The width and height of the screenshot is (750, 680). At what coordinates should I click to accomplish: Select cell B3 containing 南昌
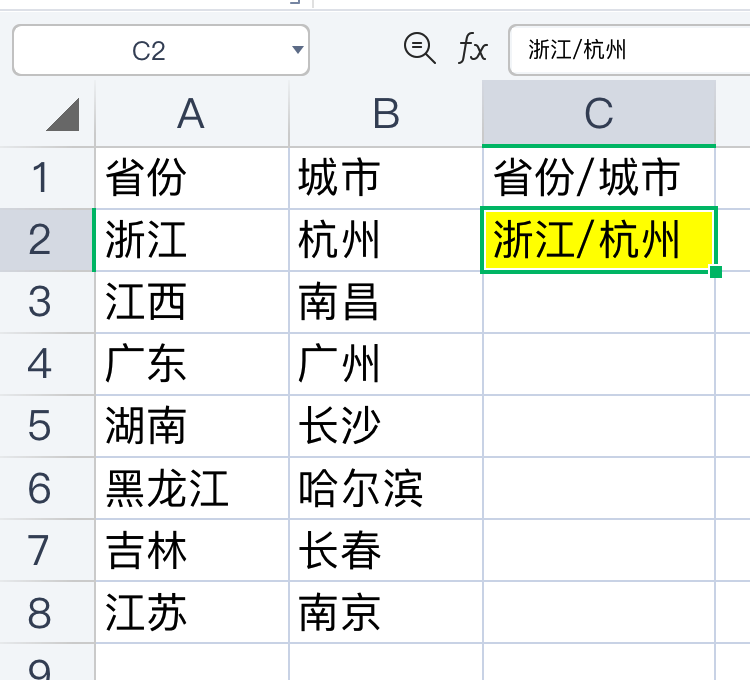click(x=386, y=302)
